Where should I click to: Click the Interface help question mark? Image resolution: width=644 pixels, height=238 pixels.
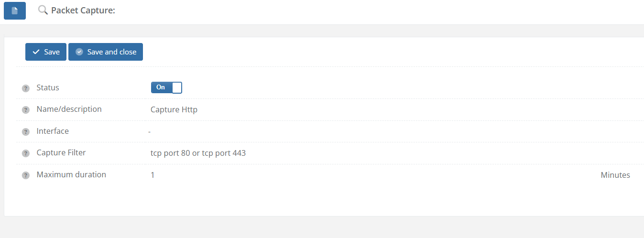tap(26, 132)
